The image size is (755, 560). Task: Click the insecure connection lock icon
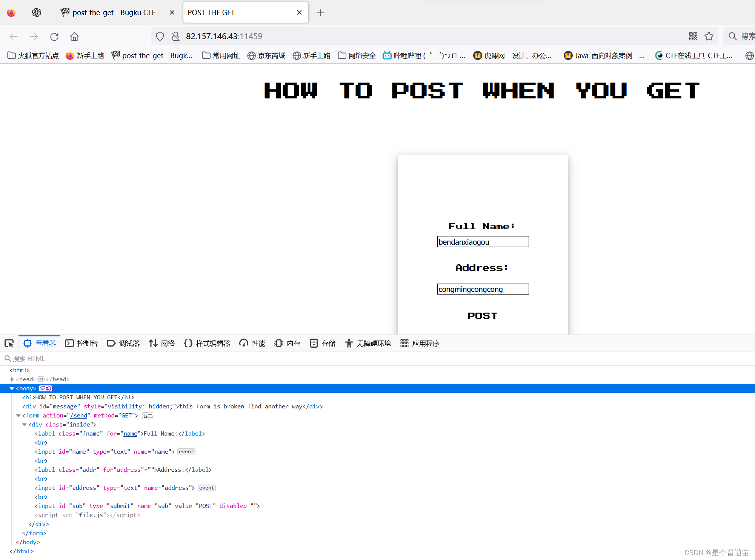coord(176,36)
